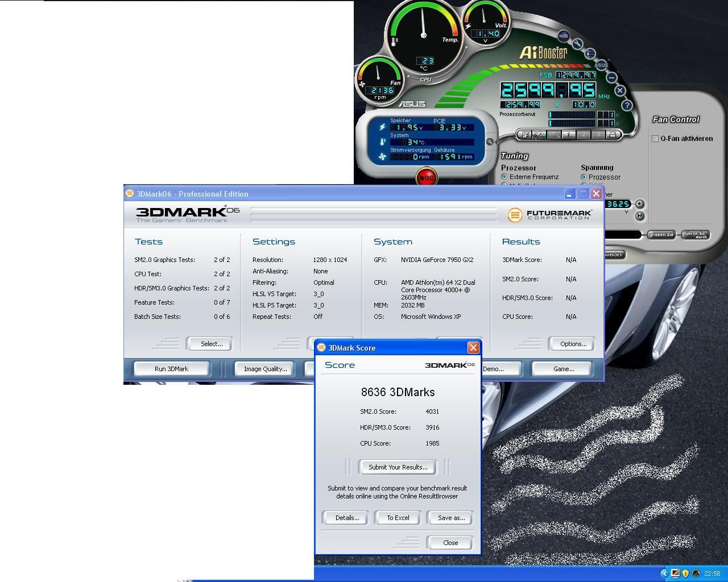728x582 pixels.
Task: Click the CPU fan gauge fan icon
Action: [362, 85]
